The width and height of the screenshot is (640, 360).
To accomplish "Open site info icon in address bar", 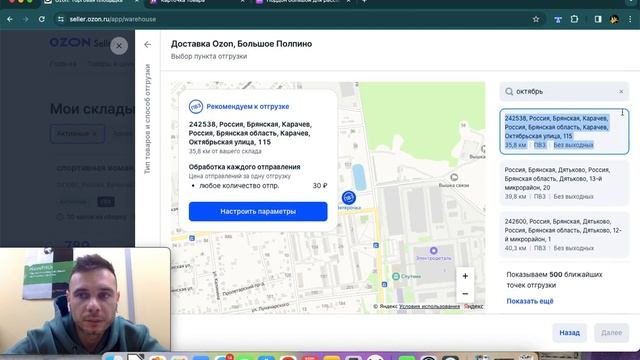I will pos(61,19).
